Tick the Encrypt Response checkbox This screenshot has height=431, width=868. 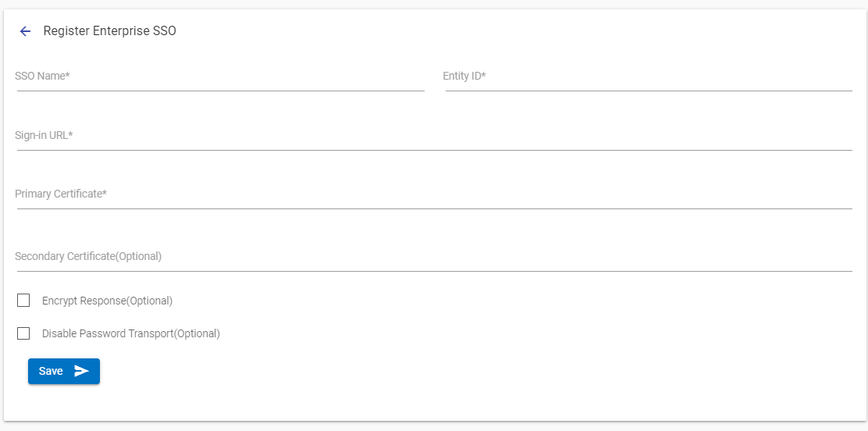(x=23, y=301)
